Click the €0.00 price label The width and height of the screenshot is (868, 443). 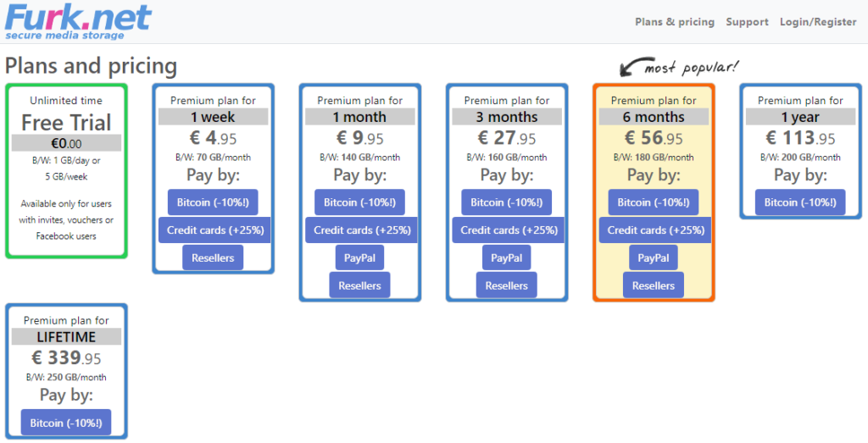(x=66, y=143)
